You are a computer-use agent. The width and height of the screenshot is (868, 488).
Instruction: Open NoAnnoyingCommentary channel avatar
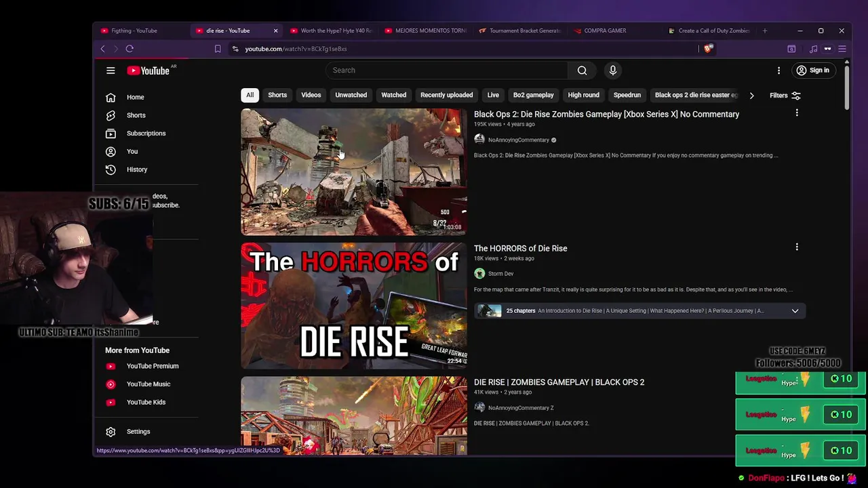(479, 140)
